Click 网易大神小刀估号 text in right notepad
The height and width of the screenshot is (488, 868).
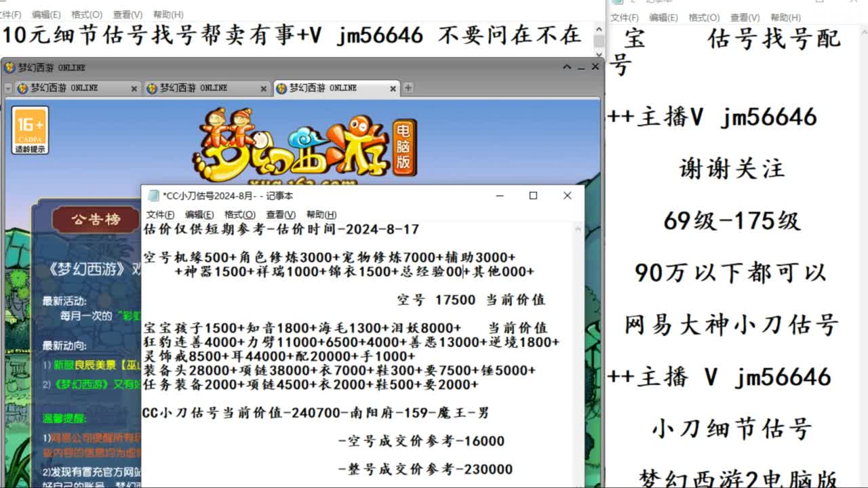point(732,325)
